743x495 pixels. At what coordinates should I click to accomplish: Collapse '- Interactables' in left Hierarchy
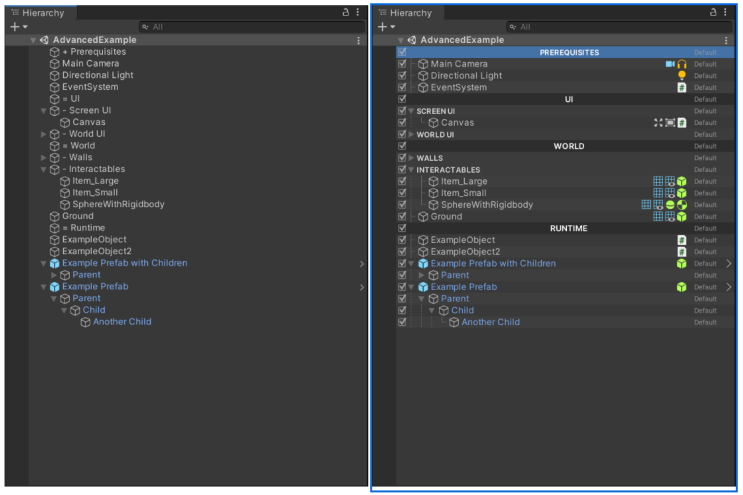[x=44, y=170]
